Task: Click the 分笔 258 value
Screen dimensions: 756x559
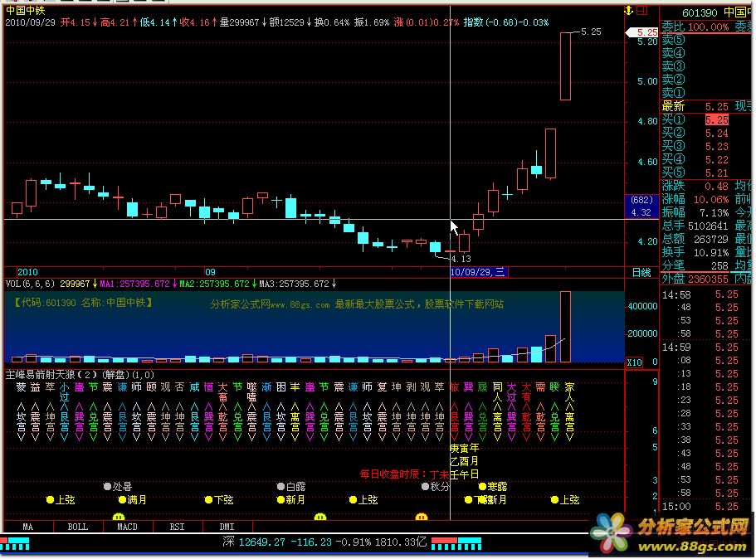Action: [719, 265]
